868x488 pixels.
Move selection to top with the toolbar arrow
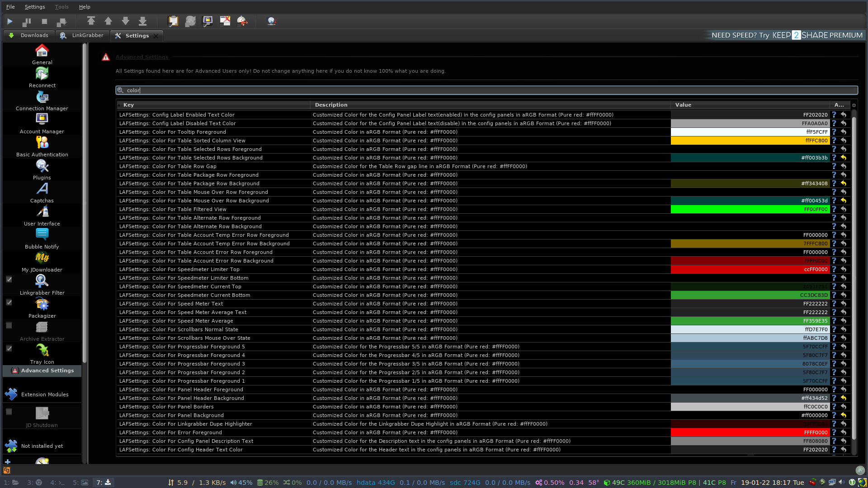[91, 21]
